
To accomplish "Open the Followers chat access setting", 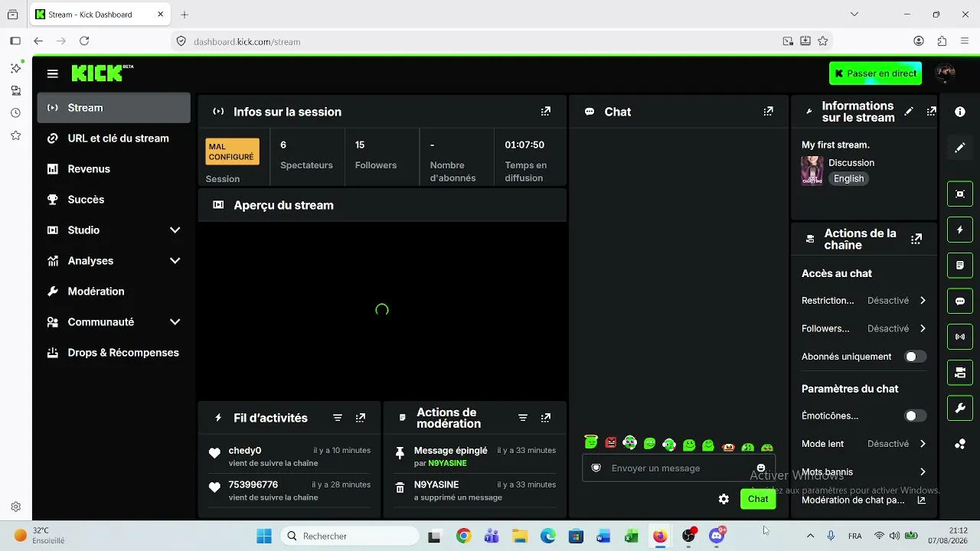I will (864, 328).
